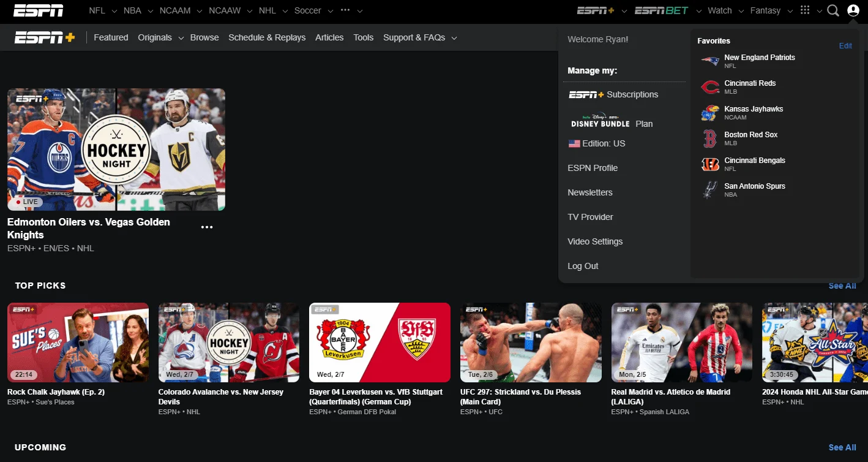The width and height of the screenshot is (868, 462).
Task: Click San Antonio Spurs team name
Action: click(755, 186)
